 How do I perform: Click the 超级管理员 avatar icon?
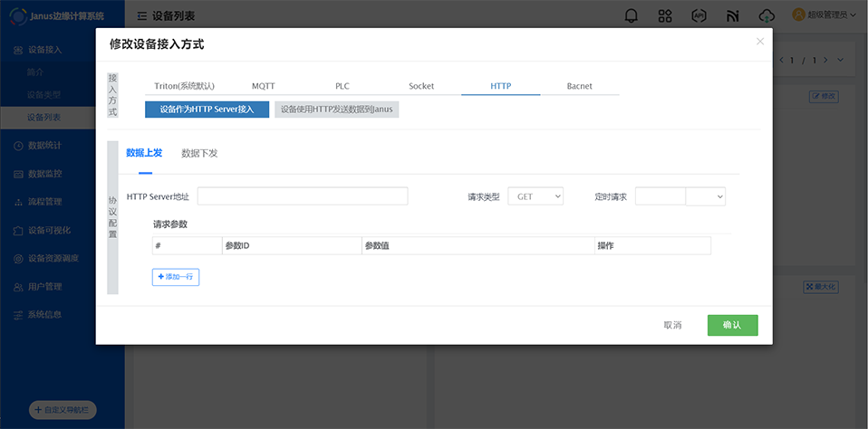click(798, 14)
